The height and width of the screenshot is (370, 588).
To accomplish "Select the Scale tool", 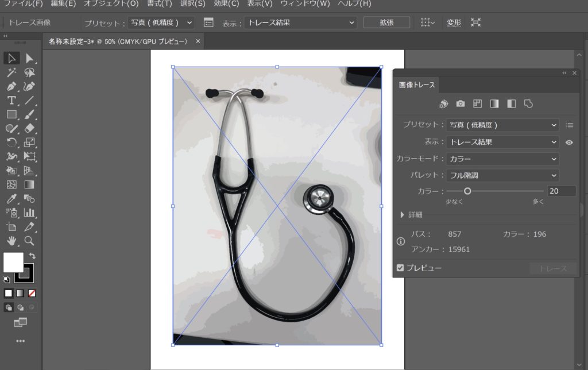I will point(29,142).
